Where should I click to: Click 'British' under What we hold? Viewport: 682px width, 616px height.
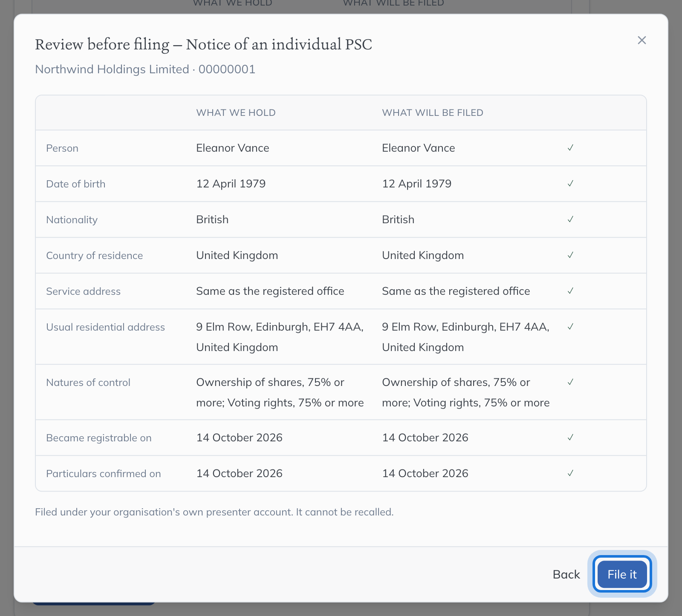(212, 219)
